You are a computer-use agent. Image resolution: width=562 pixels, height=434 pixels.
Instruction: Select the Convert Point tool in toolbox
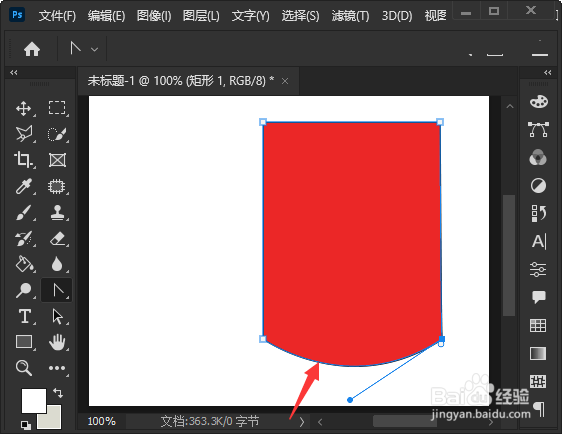(57, 290)
